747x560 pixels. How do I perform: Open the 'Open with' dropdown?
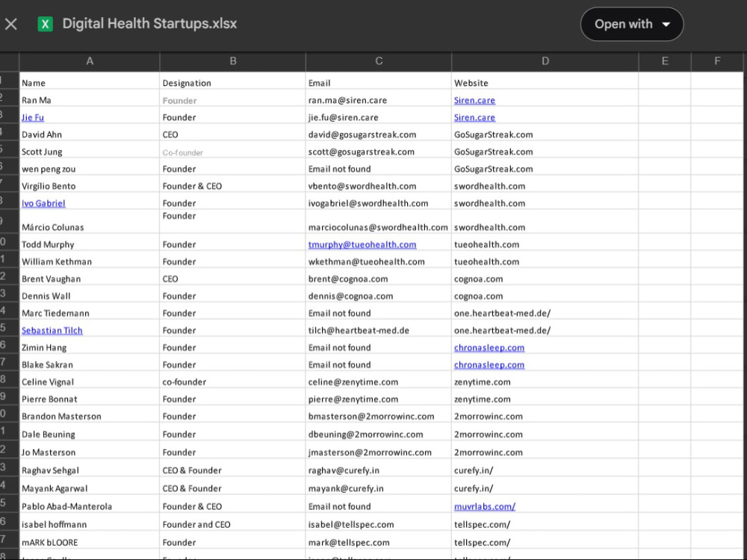[632, 25]
